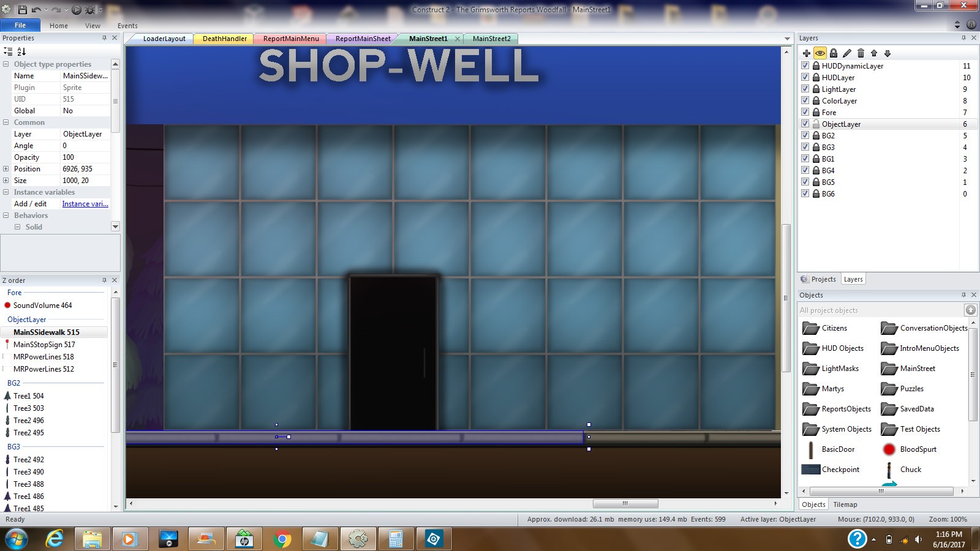Image resolution: width=980 pixels, height=551 pixels.
Task: Uncheck visibility of HUDDynamicLayer
Action: point(805,66)
